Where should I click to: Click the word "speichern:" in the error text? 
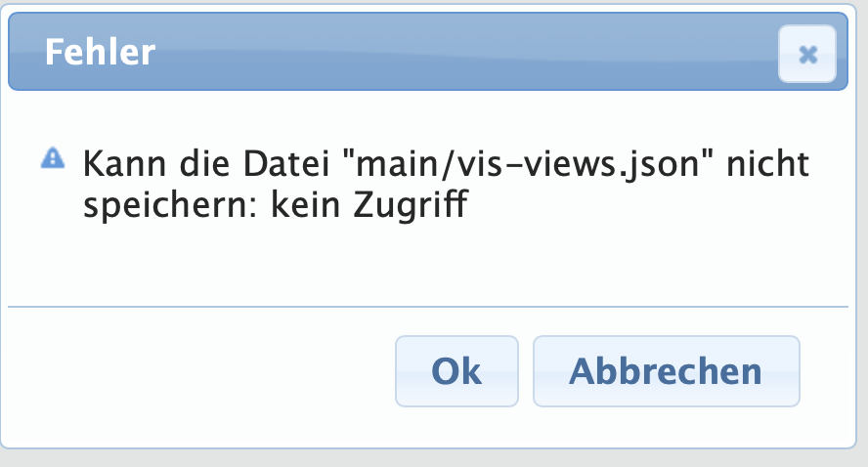tap(170, 207)
